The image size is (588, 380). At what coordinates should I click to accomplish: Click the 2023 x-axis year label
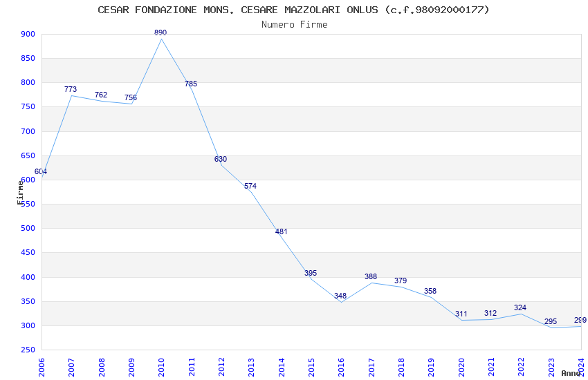(x=551, y=368)
